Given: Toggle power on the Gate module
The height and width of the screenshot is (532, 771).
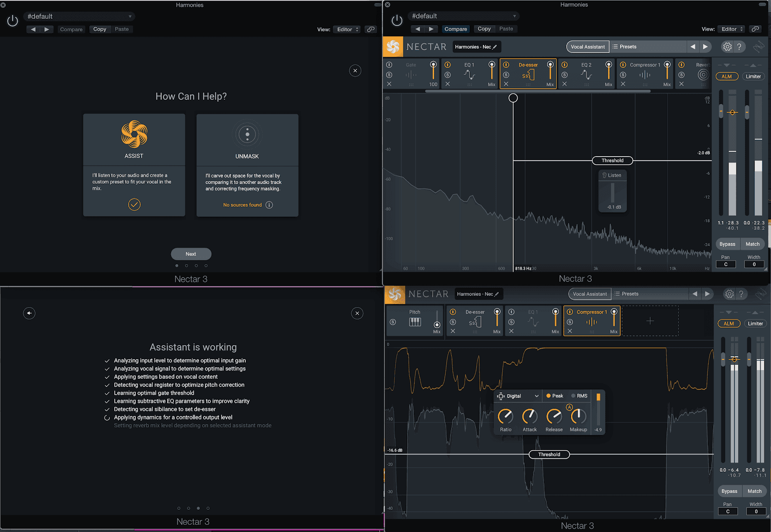Looking at the screenshot, I should coord(389,65).
